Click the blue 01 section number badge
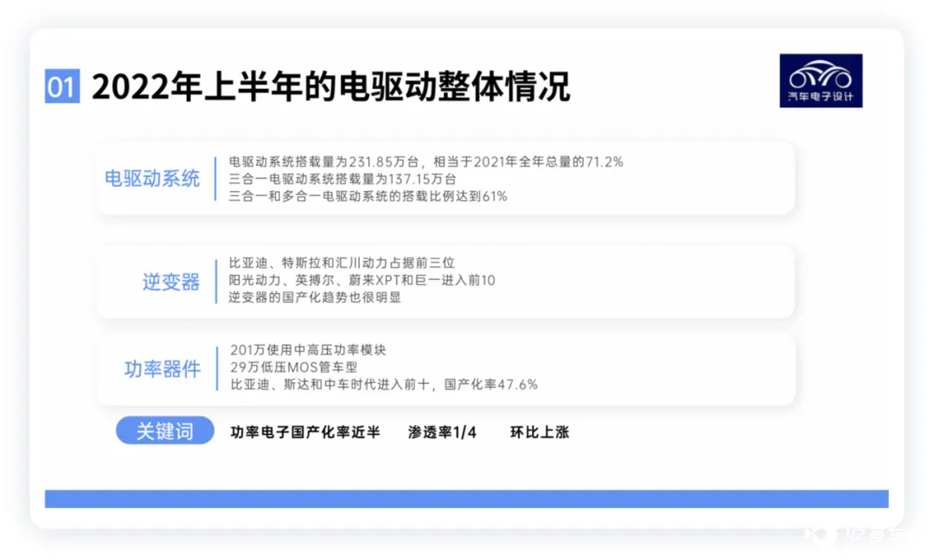Screen dimensions: 934x560 pos(62,86)
